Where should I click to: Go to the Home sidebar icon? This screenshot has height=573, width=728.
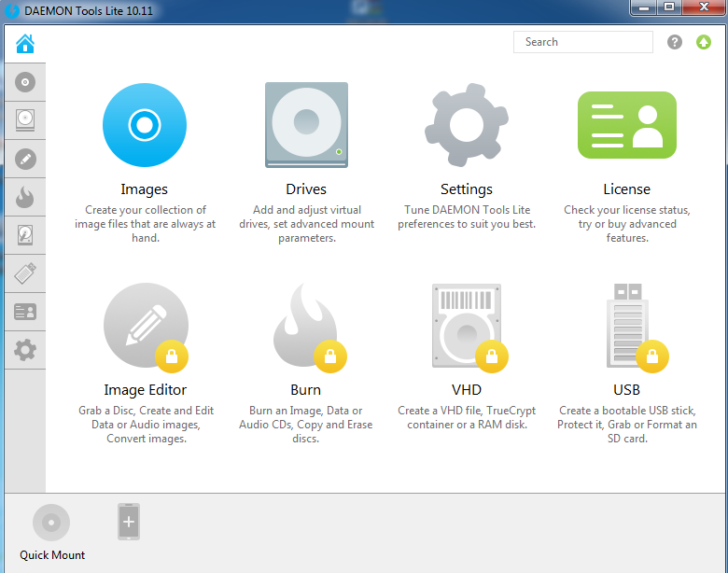[x=25, y=44]
